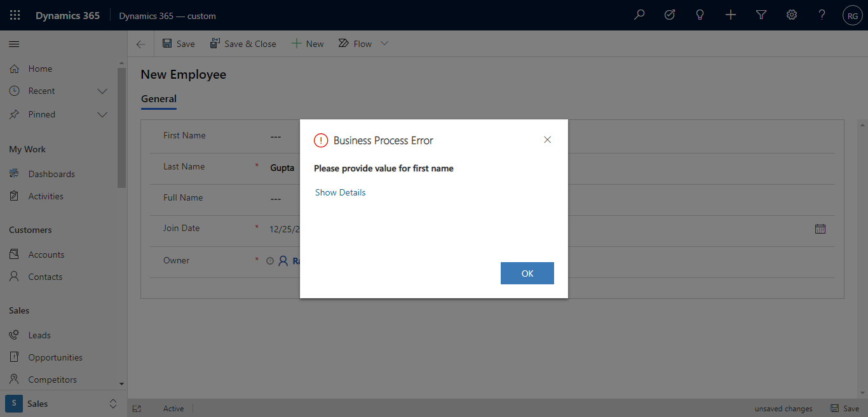Expand the Pinned section in the sidebar
The image size is (868, 417).
(102, 114)
